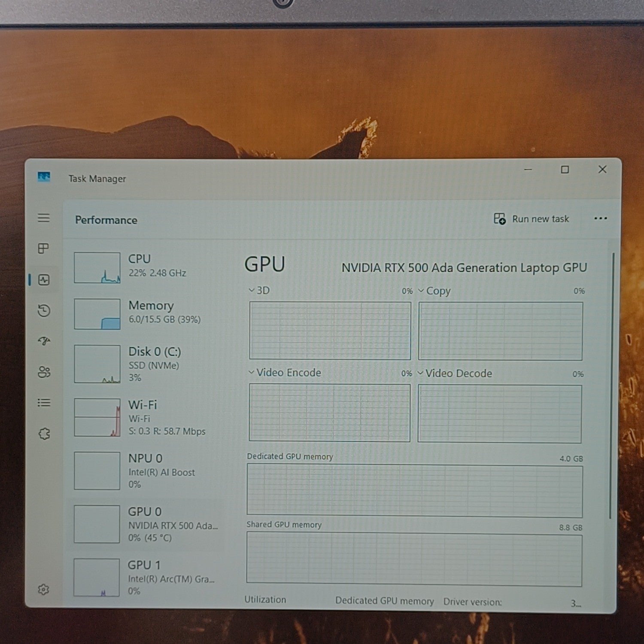Screen dimensions: 644x644
Task: Click the 'Performance' page heading
Action: [106, 220]
